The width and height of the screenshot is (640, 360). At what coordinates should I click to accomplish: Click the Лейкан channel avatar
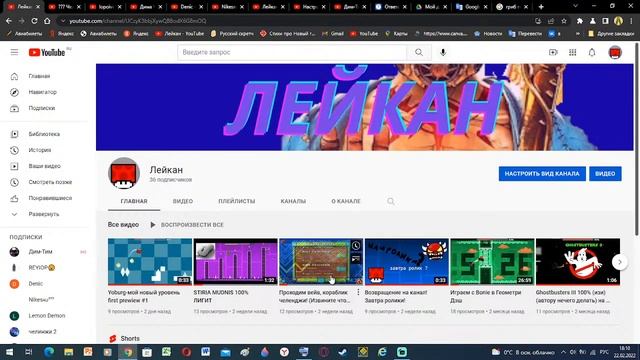tap(124, 173)
